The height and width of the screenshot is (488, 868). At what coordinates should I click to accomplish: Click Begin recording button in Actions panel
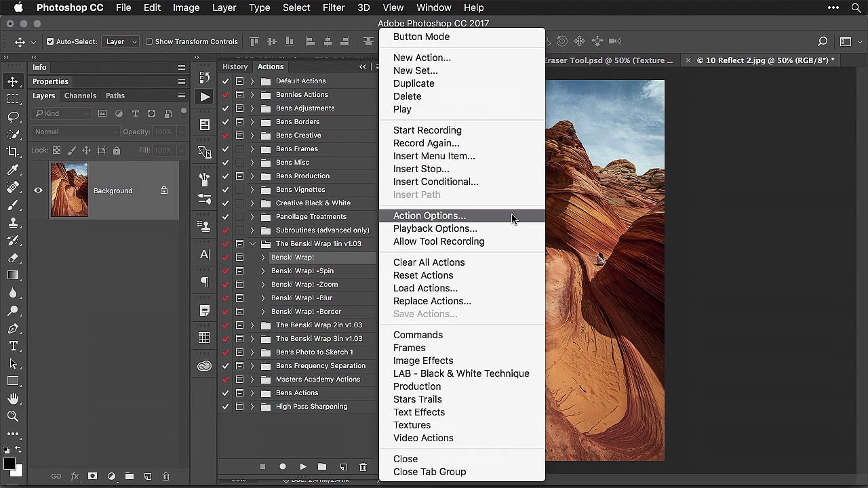[283, 467]
